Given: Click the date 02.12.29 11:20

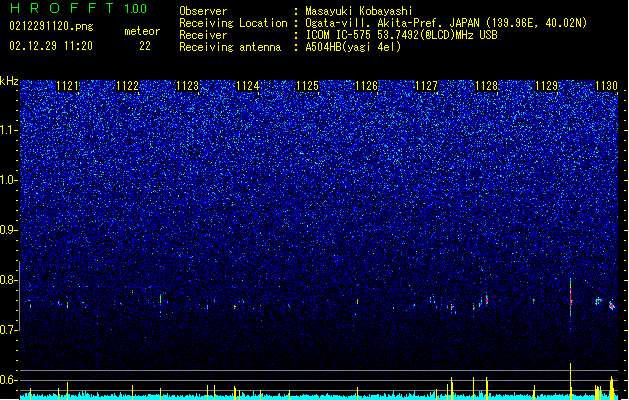Looking at the screenshot, I should click(51, 46).
